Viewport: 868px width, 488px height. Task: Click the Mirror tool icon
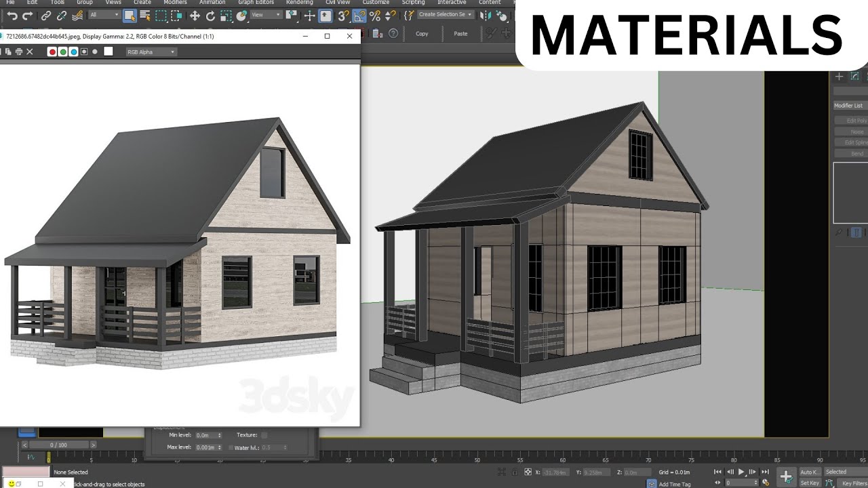coord(487,16)
